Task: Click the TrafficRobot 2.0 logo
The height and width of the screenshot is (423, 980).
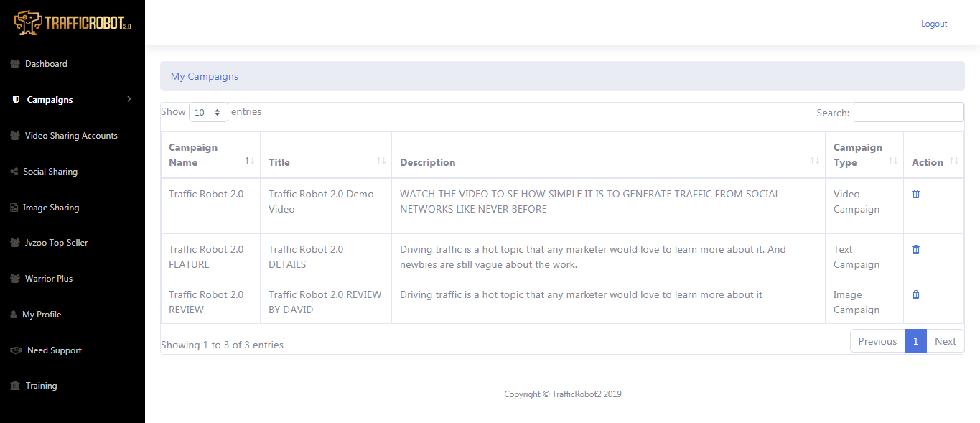Action: (x=73, y=22)
